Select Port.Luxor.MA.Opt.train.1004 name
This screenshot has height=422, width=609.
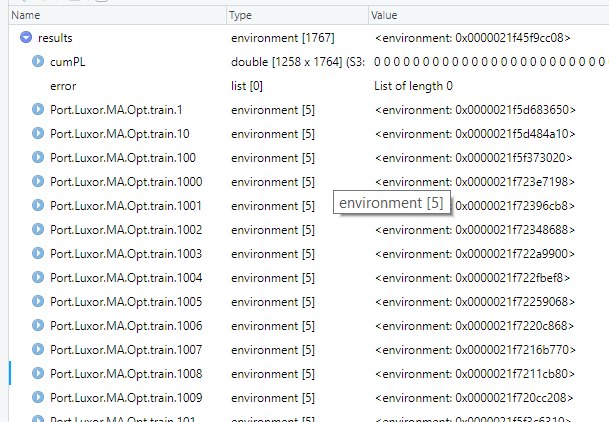pos(126,278)
